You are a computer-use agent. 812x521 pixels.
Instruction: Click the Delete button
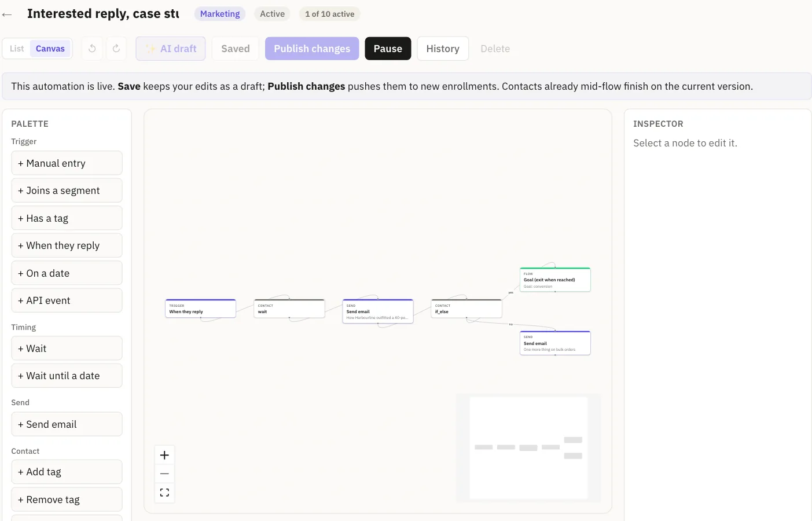pos(495,49)
